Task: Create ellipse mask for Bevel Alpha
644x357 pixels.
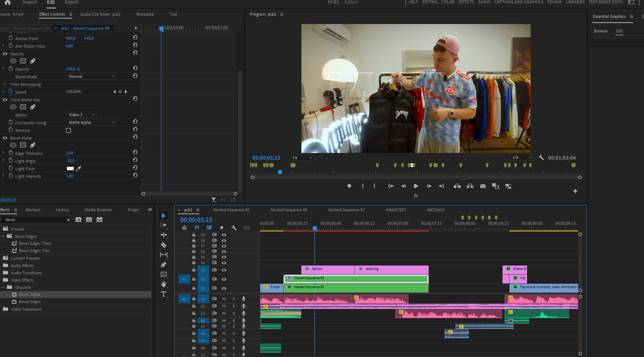Action: click(13, 145)
